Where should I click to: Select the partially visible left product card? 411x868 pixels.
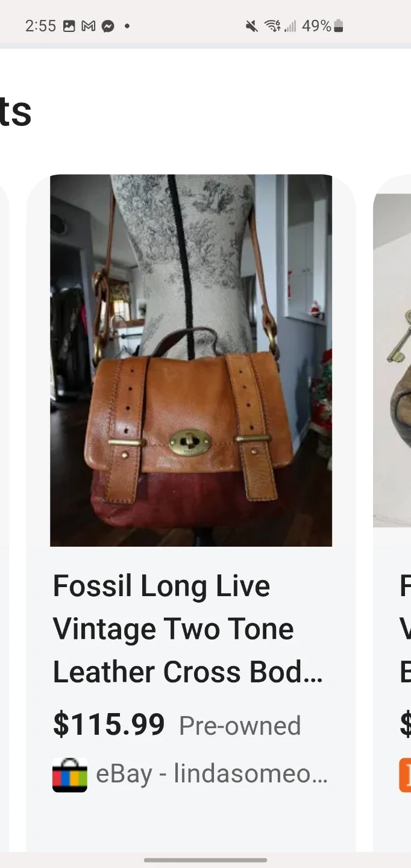(x=4, y=512)
